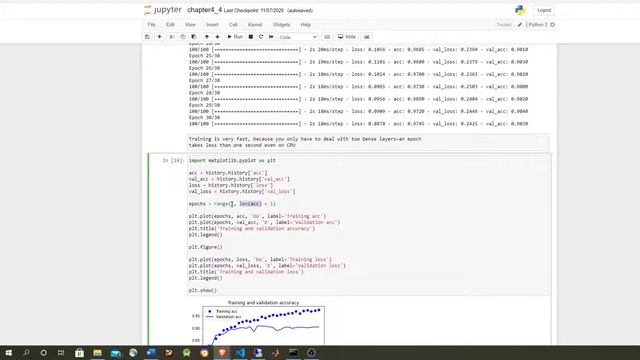
Task: Open the File menu
Action: tap(151, 24)
